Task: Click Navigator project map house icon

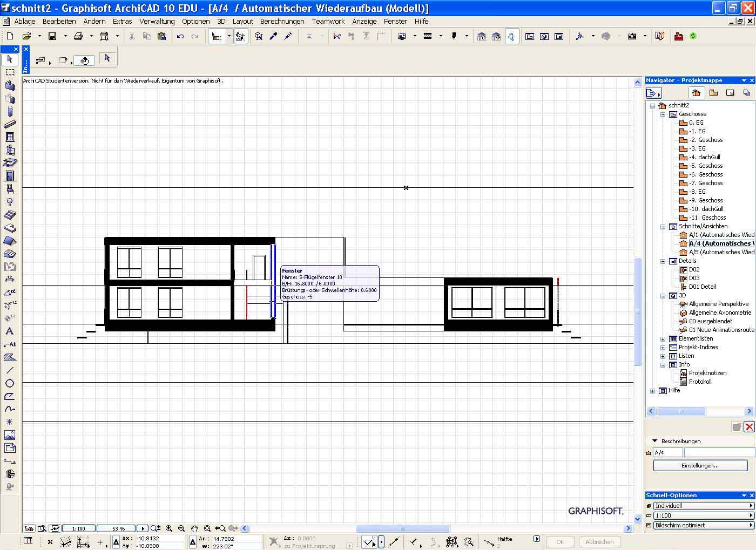Action: [696, 93]
